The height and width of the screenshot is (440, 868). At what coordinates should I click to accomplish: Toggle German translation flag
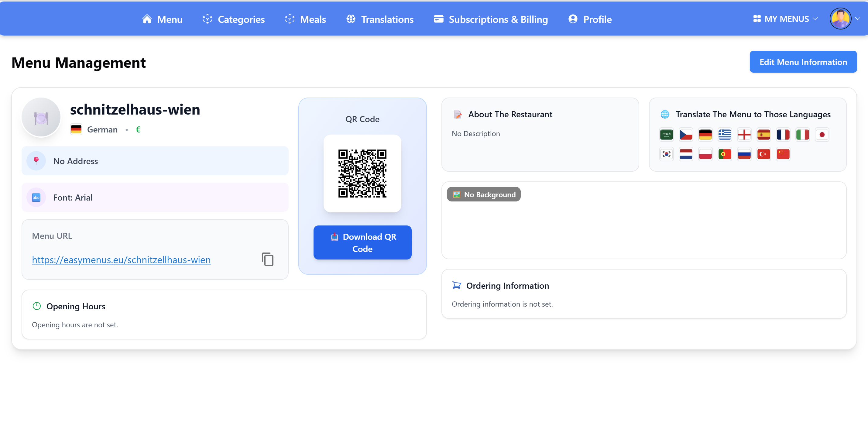coord(705,134)
